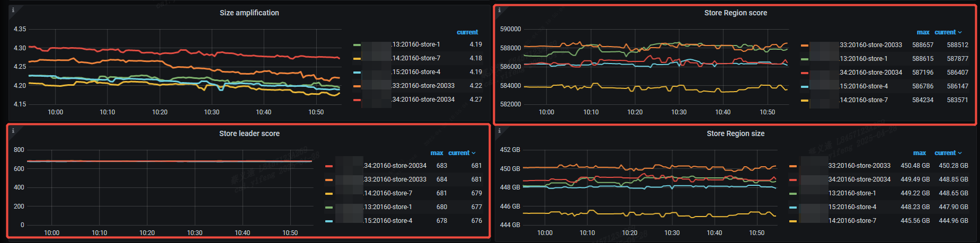The width and height of the screenshot is (980, 243).
Task: Click orange swatch for store-20033 in Store Region size
Action: point(793,166)
